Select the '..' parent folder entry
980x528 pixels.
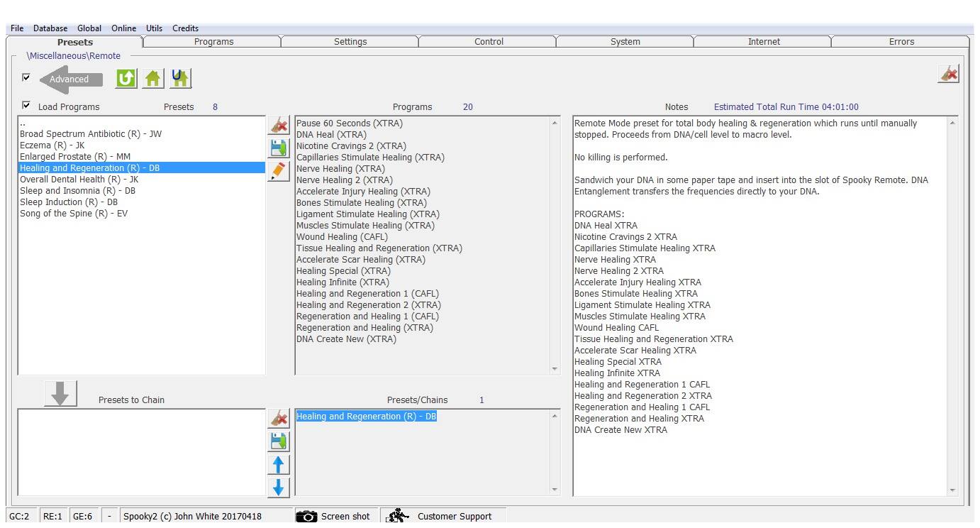(x=141, y=123)
